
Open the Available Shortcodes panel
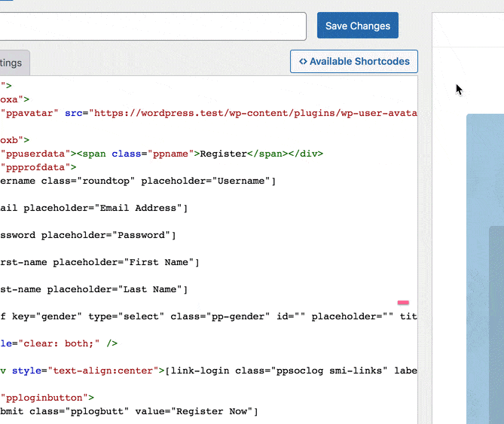(354, 61)
